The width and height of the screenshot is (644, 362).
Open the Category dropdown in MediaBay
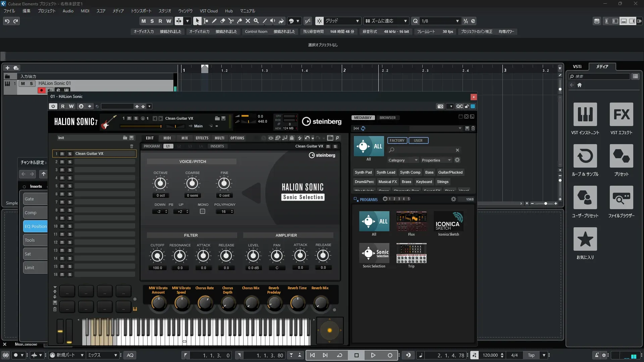(402, 160)
